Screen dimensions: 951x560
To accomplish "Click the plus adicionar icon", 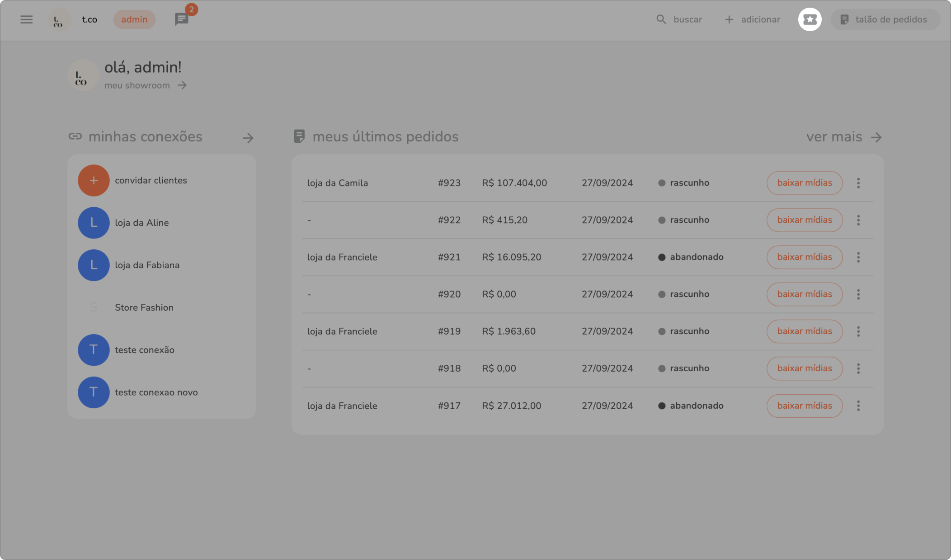I will (729, 19).
